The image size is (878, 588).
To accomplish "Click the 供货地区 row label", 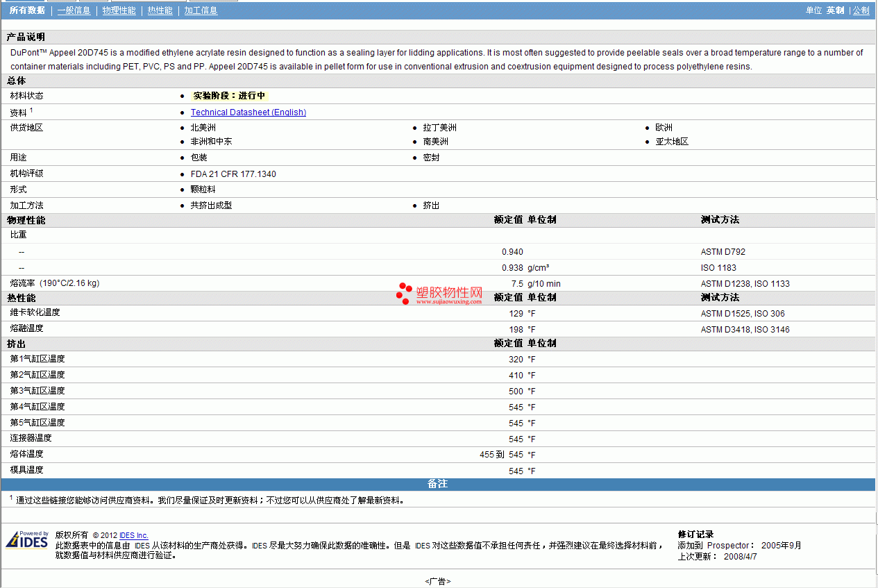I will (26, 128).
